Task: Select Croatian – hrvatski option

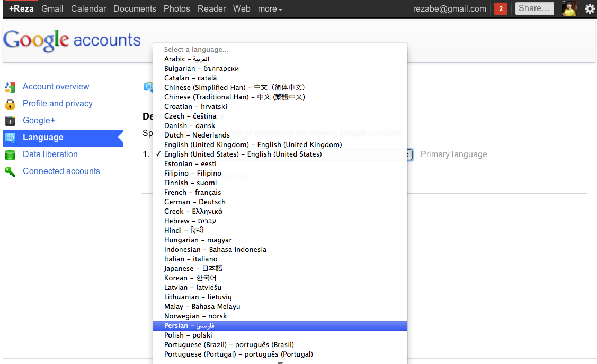Action: click(280, 106)
